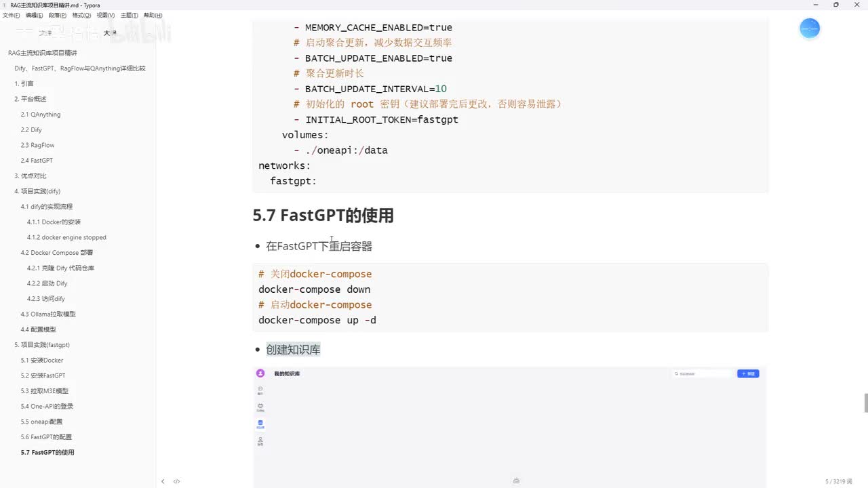Screen dimensions: 868x488
Task: Open outline item 5.6 FastGPT的配置
Action: point(46,437)
